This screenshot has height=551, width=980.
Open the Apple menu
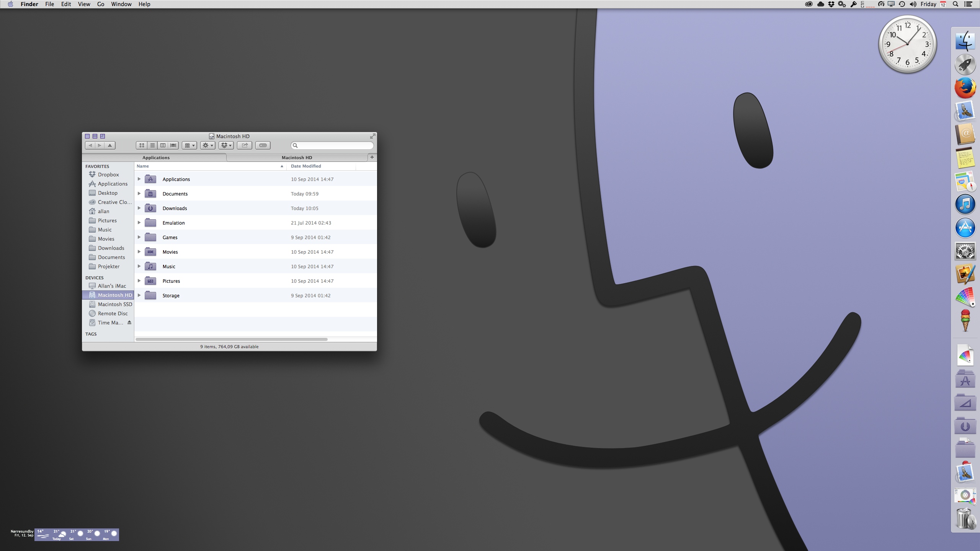click(x=10, y=4)
